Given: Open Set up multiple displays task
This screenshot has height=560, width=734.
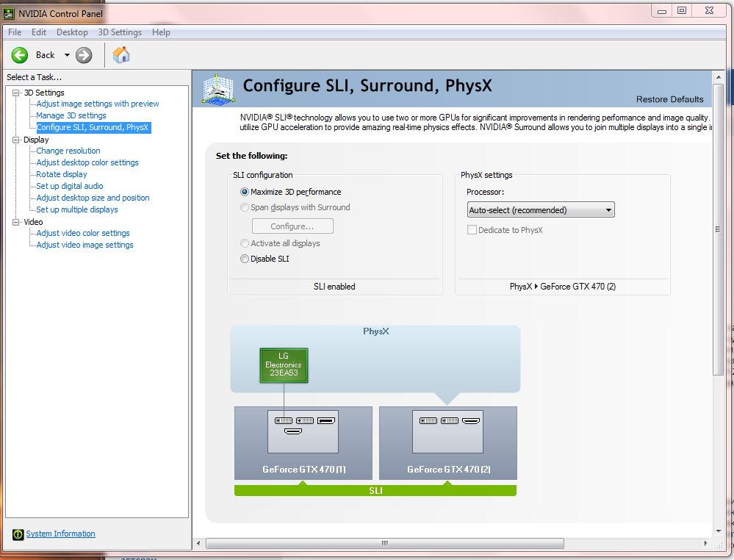Looking at the screenshot, I should point(77,209).
